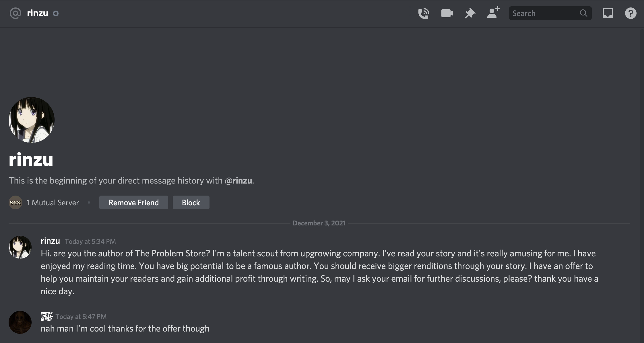Click inside the Search field
This screenshot has height=343, width=644.
(544, 13)
